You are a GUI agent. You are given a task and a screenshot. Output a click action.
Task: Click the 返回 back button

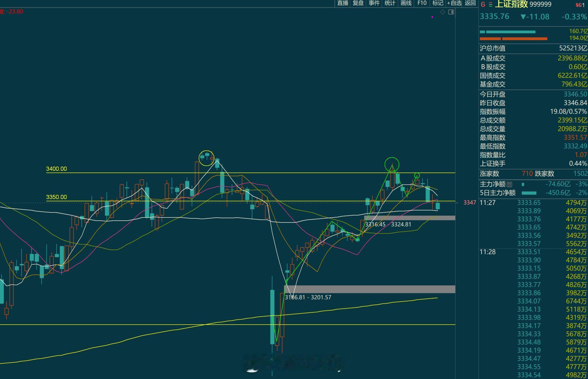pyautogui.click(x=470, y=3)
